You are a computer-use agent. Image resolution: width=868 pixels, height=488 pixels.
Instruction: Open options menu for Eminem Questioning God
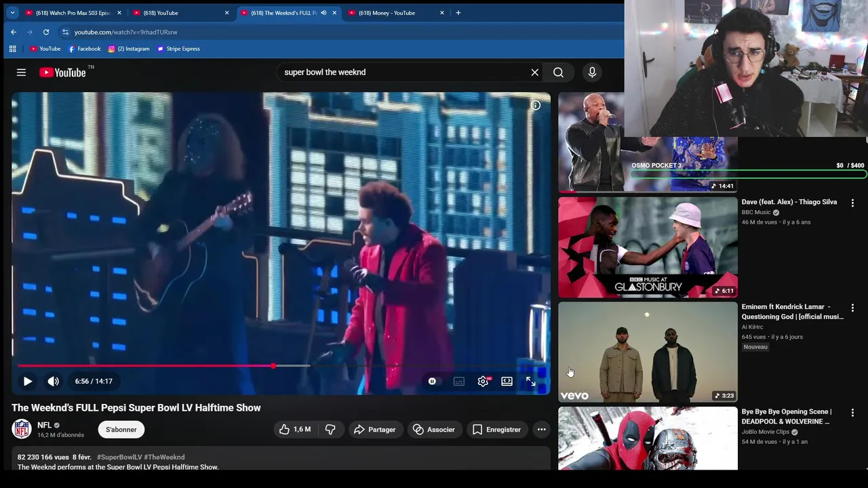[x=852, y=308]
